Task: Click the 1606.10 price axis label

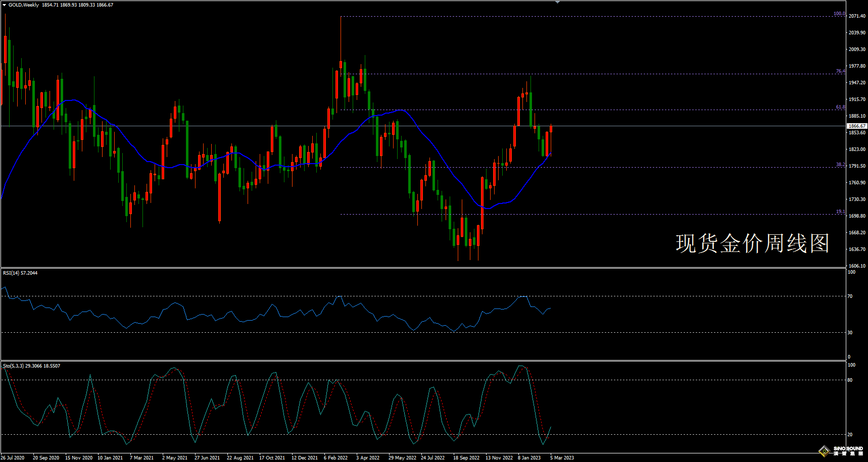Action: pyautogui.click(x=857, y=266)
